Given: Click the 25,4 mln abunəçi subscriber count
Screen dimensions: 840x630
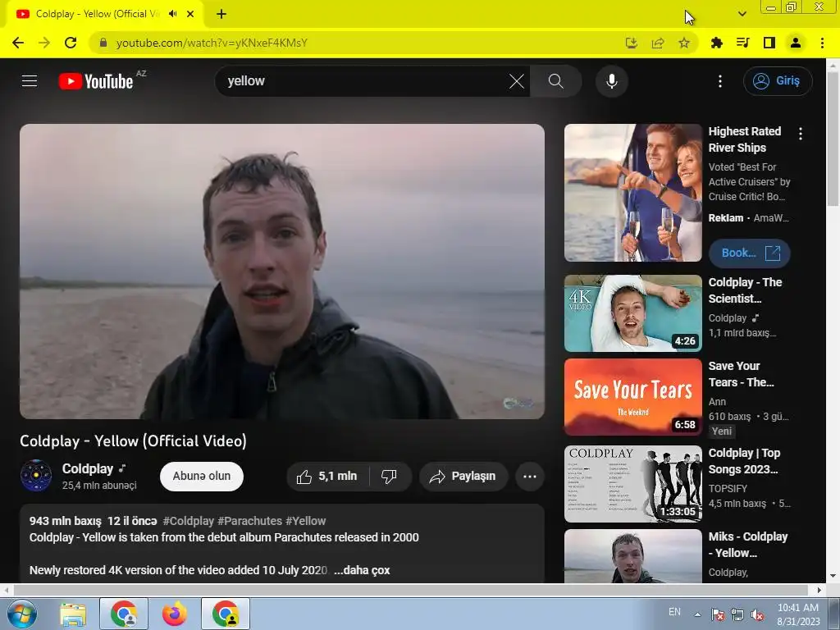Looking at the screenshot, I should pos(99,486).
